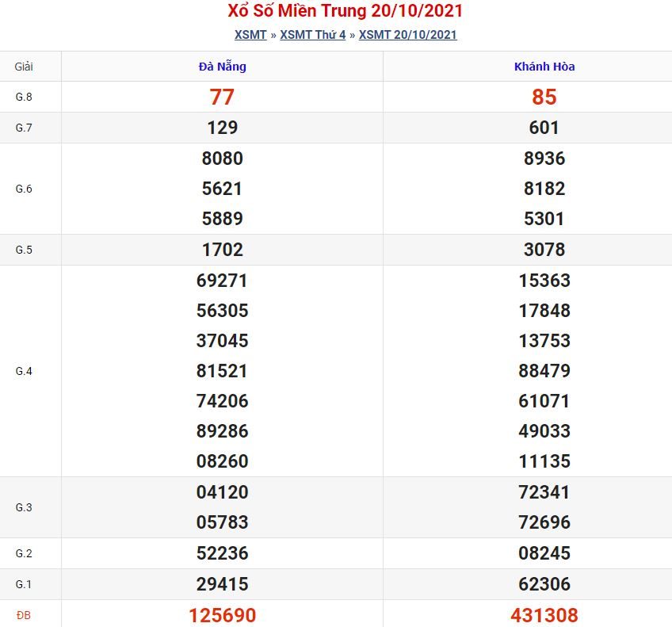Select the Khánh Hòa G.8 result 85
Image resolution: width=672 pixels, height=627 pixels.
[544, 97]
